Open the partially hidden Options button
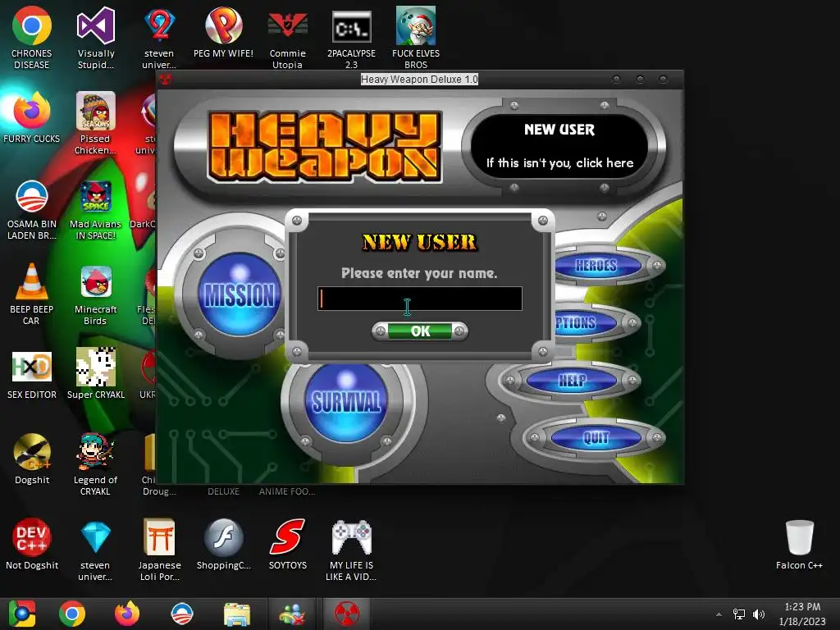 [585, 323]
